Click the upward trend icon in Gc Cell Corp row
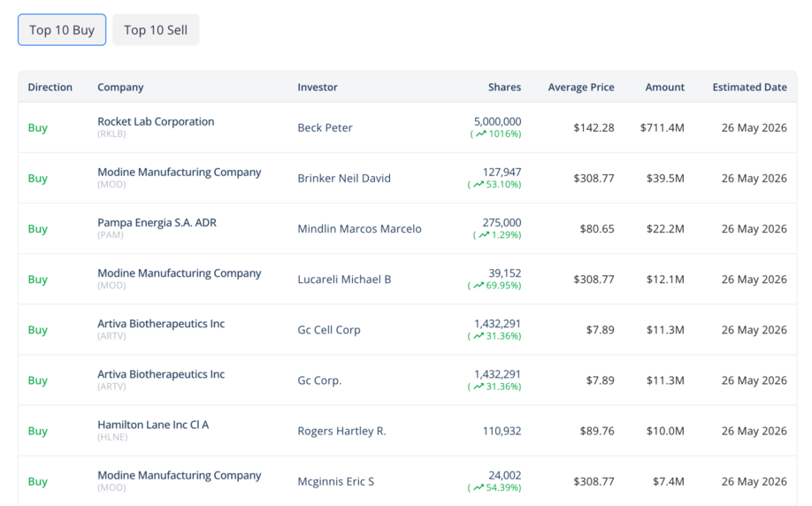This screenshot has width=812, height=506. point(479,335)
